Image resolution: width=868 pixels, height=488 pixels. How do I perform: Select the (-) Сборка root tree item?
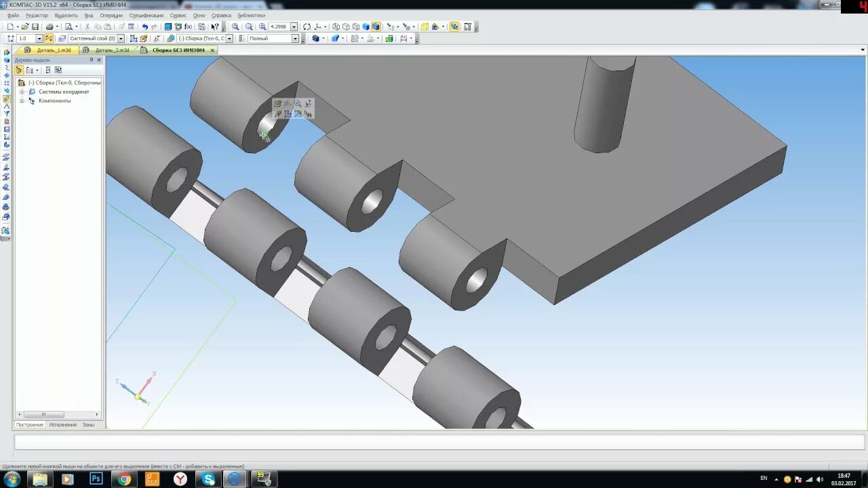click(x=64, y=83)
